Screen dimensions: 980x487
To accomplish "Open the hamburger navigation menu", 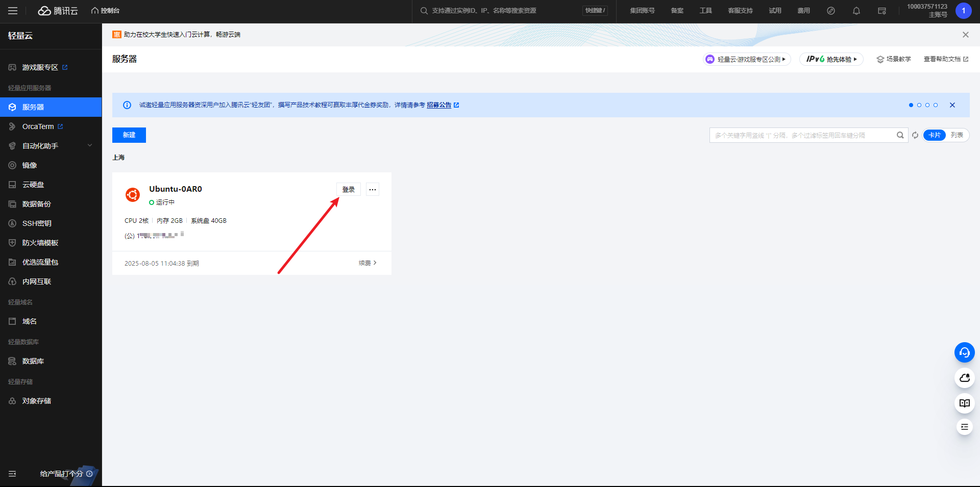I will (13, 11).
